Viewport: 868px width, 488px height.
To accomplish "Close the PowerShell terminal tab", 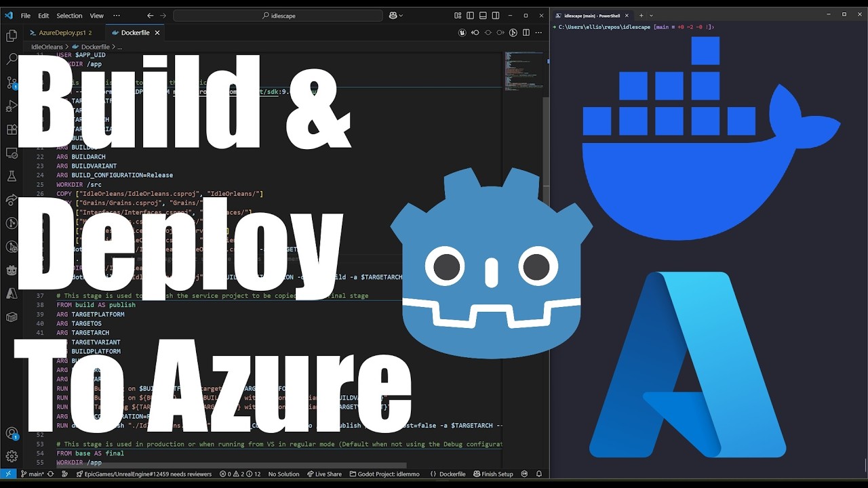I will point(627,15).
